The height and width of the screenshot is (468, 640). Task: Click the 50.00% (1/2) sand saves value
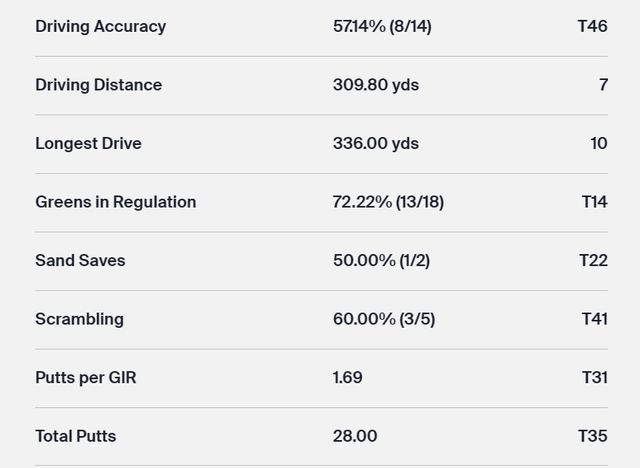click(x=381, y=260)
